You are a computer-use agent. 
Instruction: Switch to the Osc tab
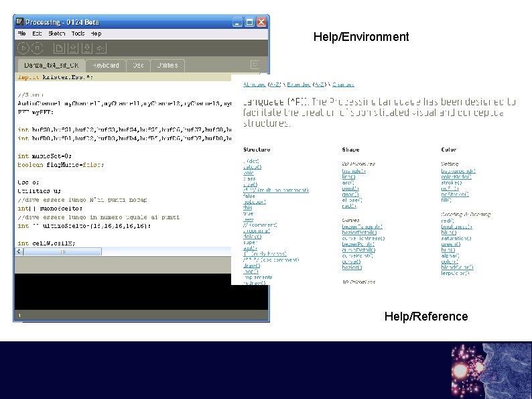tap(138, 65)
